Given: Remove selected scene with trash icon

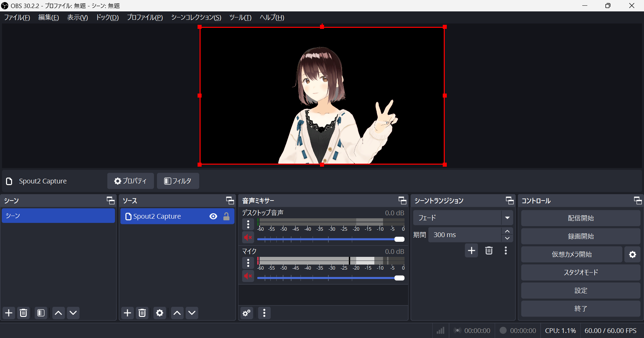Looking at the screenshot, I should click(x=23, y=313).
